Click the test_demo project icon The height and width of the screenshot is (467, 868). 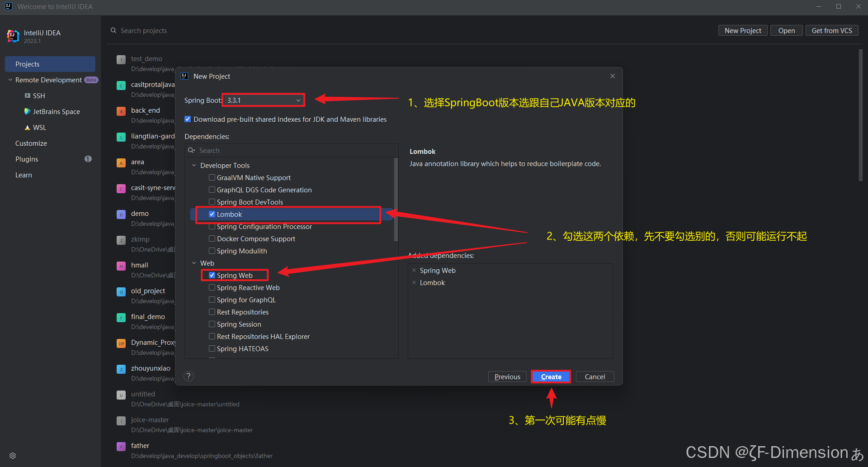pos(121,60)
